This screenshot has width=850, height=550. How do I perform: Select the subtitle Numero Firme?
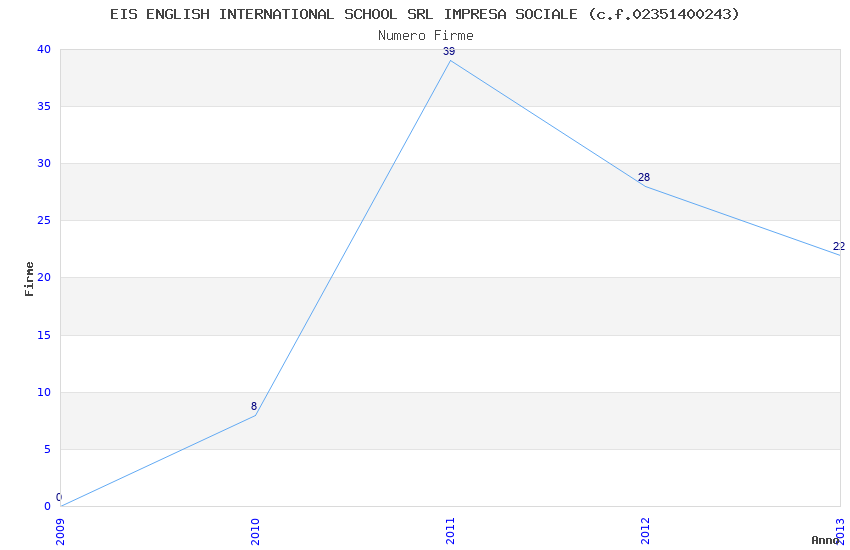(426, 36)
